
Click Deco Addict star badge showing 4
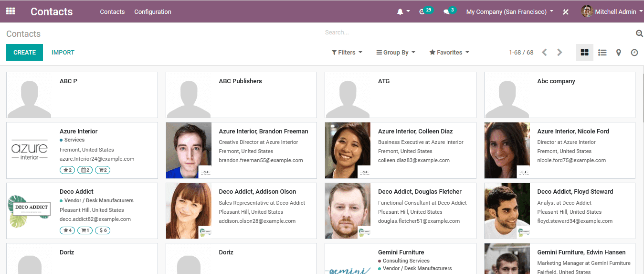67,230
